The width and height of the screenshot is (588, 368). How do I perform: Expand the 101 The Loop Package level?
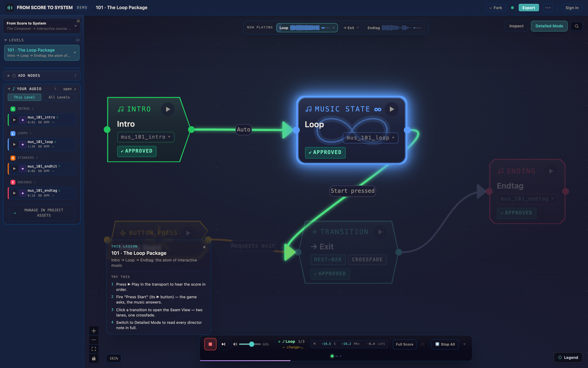coord(75,53)
